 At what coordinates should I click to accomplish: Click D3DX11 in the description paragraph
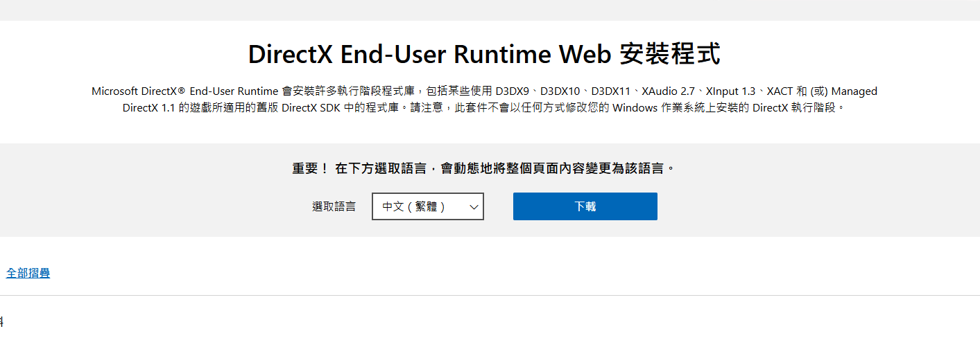coord(610,91)
